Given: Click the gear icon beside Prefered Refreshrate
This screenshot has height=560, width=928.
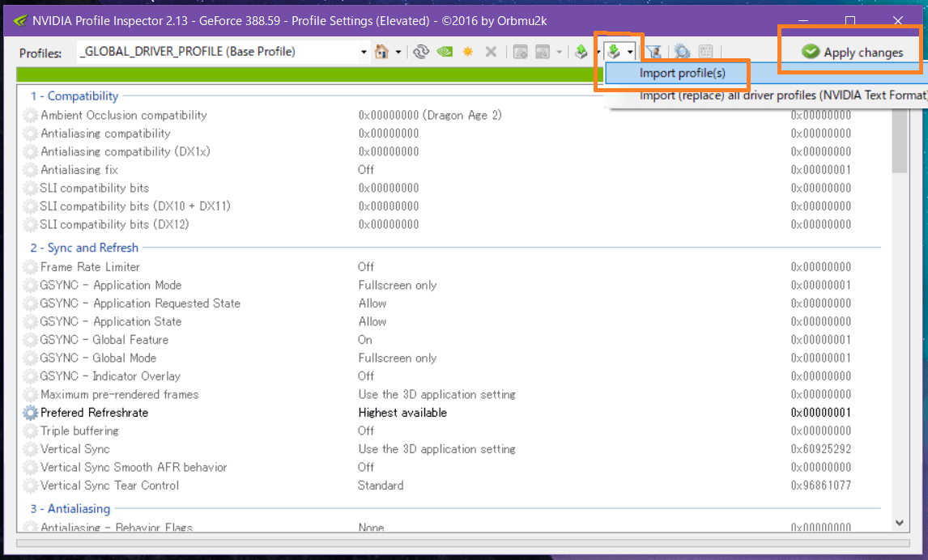Looking at the screenshot, I should pos(30,413).
